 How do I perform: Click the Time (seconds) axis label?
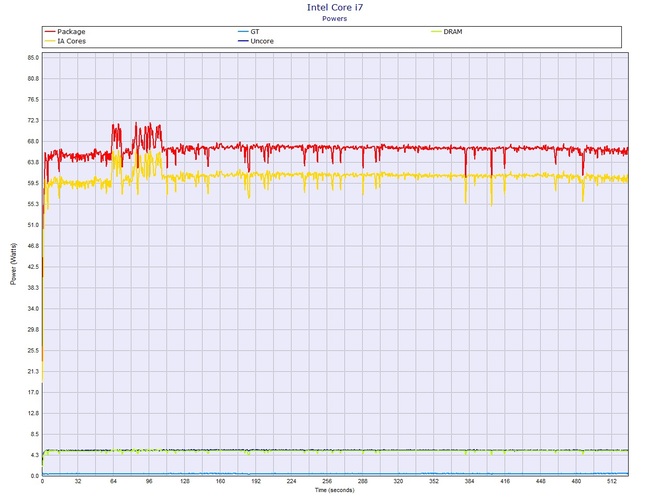[x=335, y=490]
